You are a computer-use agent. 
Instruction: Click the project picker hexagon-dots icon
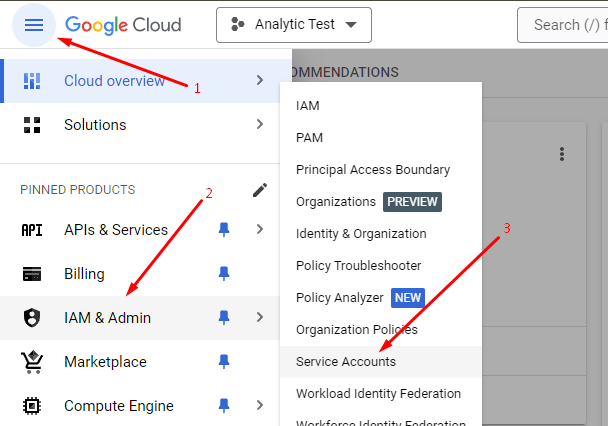(x=237, y=24)
